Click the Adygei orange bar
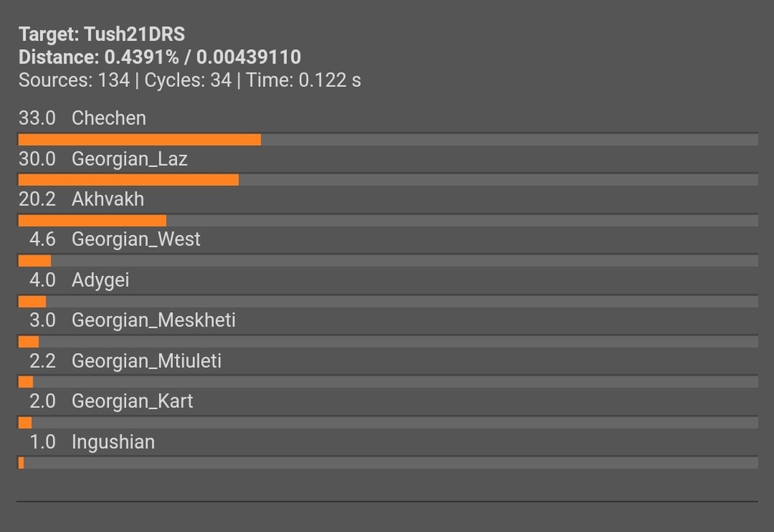 pyautogui.click(x=32, y=302)
